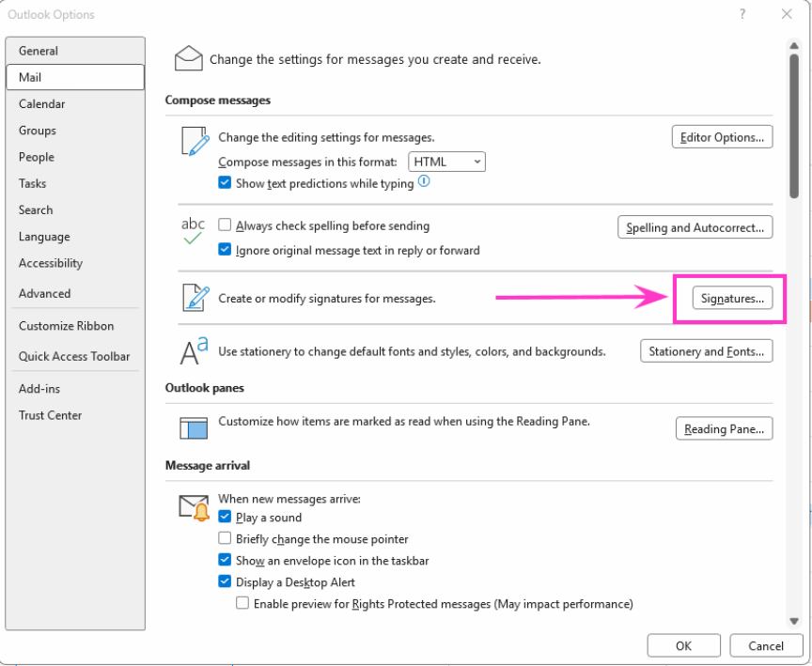Viewport: 812px width, 666px height.
Task: Click the Outlook panes section heading
Action: tap(205, 388)
